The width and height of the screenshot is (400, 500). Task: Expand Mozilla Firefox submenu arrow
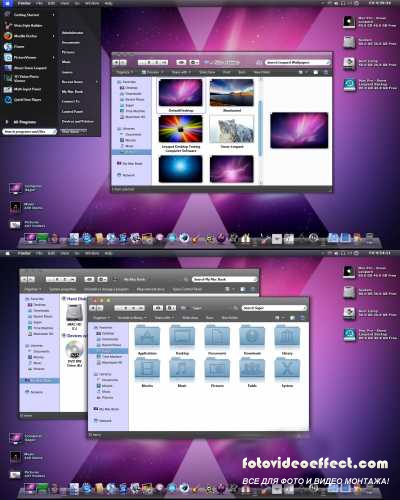pyautogui.click(x=53, y=36)
